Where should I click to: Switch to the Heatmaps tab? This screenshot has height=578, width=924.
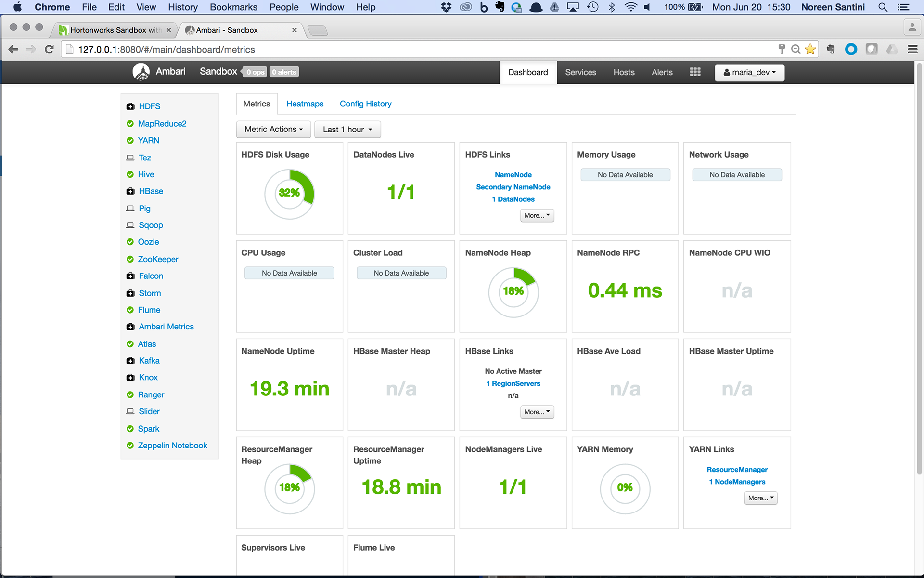[305, 104]
